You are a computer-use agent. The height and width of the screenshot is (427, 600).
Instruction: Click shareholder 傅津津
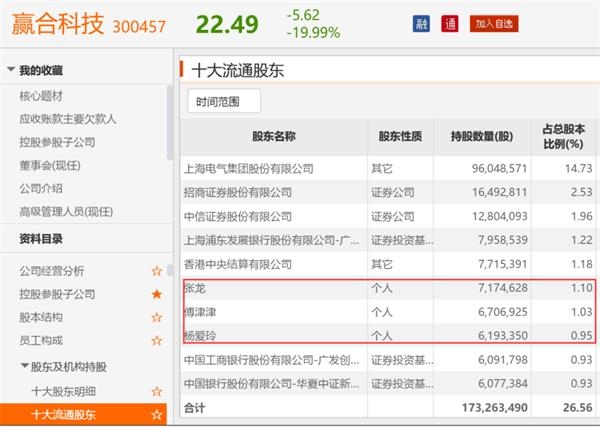coord(201,312)
